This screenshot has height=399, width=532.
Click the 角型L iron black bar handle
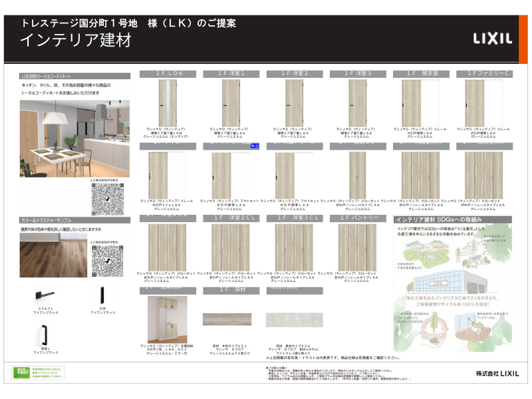pos(45,336)
